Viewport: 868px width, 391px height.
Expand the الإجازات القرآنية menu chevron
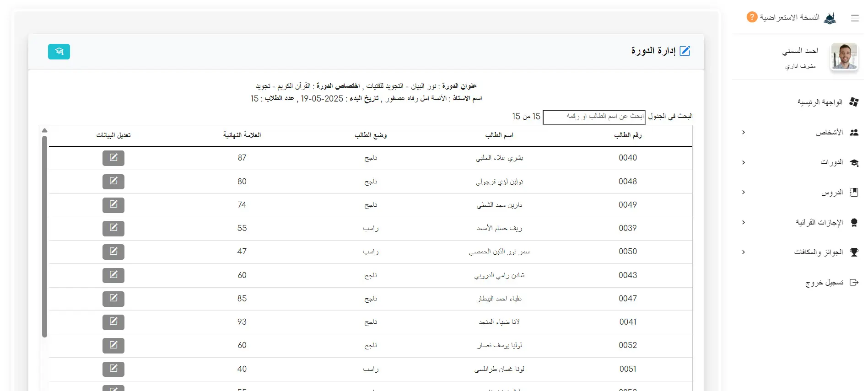pyautogui.click(x=744, y=222)
